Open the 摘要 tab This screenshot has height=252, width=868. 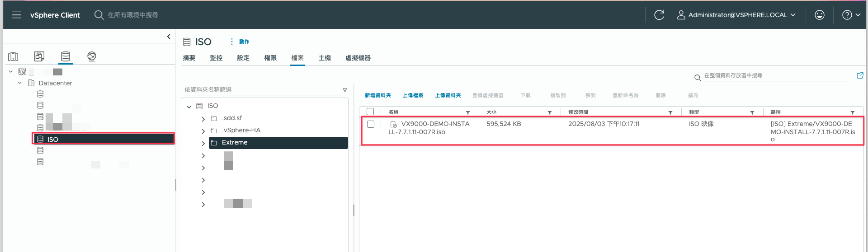189,58
